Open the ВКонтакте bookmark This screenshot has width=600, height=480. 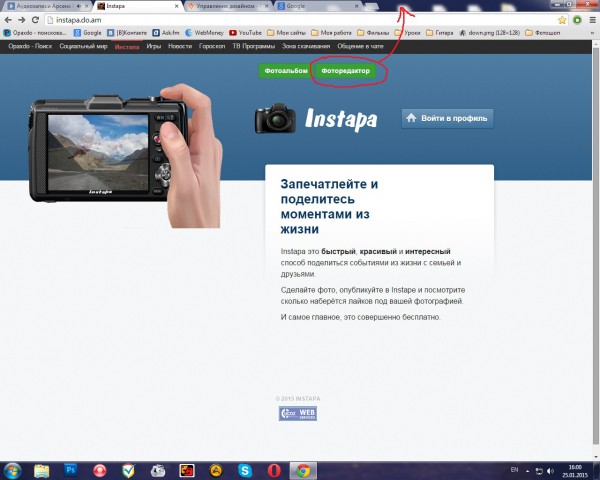127,33
